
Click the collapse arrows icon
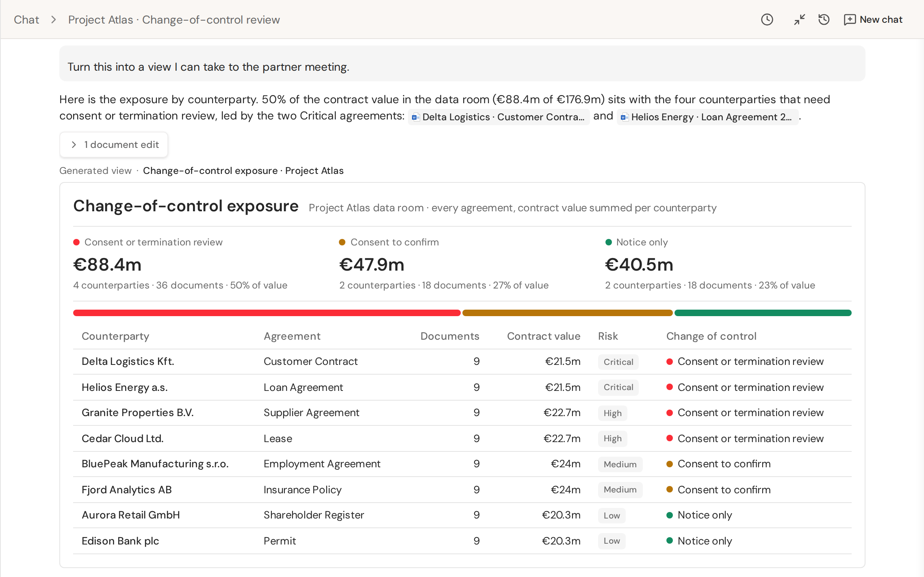point(799,20)
